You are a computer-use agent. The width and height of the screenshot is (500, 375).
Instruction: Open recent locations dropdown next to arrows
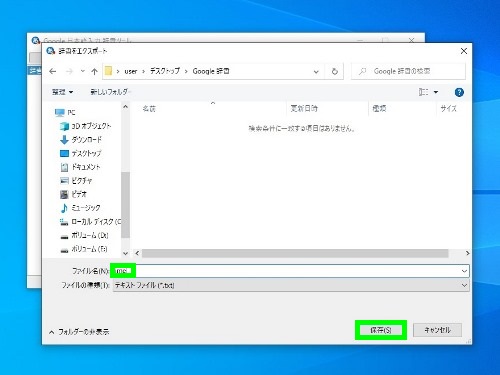point(83,71)
